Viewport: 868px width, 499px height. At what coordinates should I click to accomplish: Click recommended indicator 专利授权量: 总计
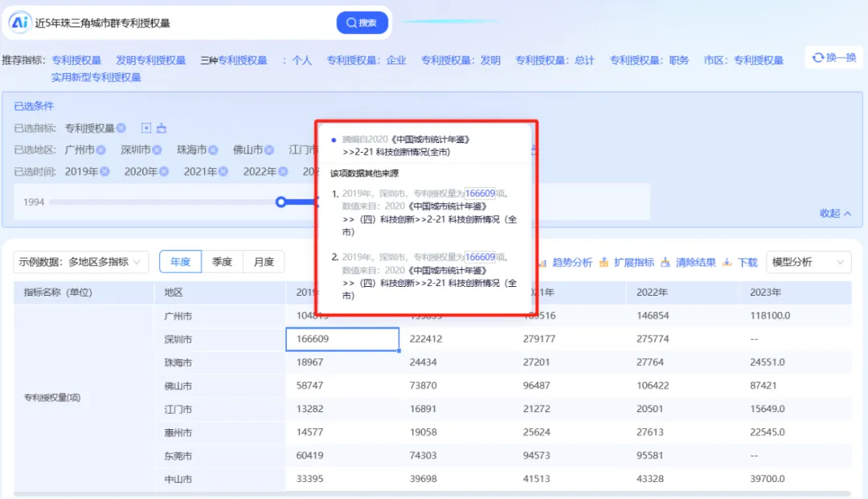tap(555, 60)
